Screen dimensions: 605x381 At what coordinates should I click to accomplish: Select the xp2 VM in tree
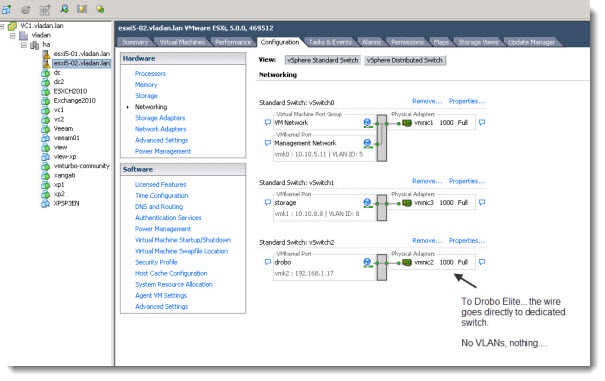point(59,194)
